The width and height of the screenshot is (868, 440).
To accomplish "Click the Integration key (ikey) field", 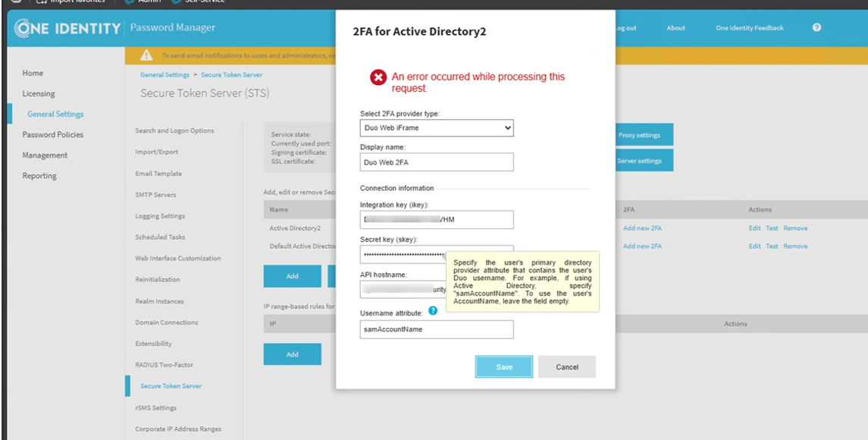I will click(x=437, y=219).
